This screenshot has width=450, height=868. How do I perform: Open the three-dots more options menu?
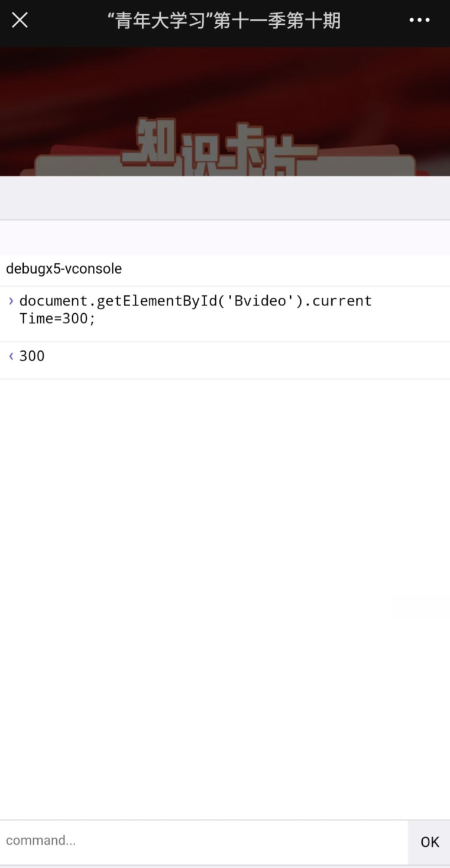point(419,20)
